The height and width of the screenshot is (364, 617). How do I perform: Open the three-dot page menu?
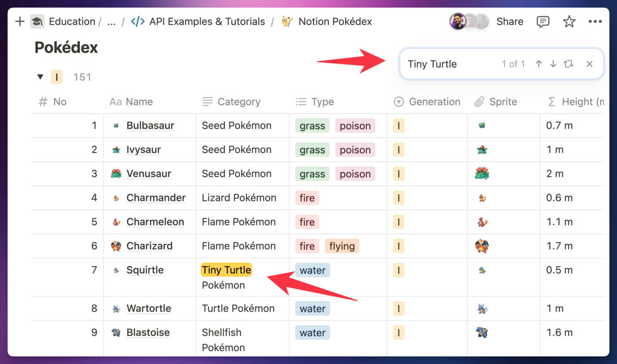(595, 22)
